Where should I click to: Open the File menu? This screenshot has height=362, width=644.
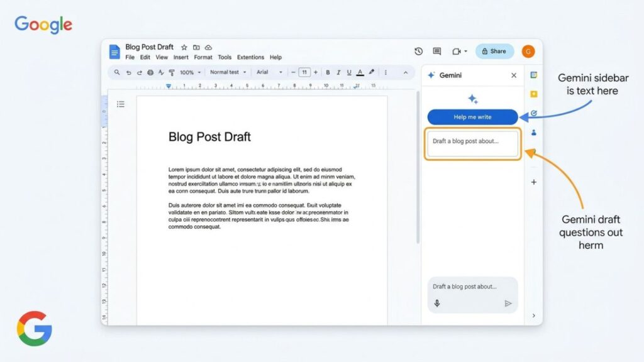click(x=130, y=57)
